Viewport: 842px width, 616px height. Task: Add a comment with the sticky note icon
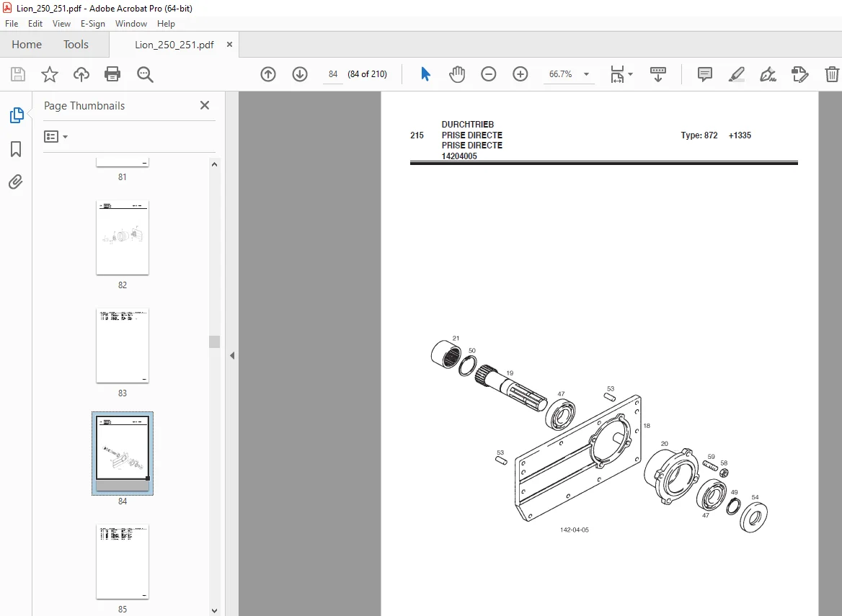tap(704, 74)
